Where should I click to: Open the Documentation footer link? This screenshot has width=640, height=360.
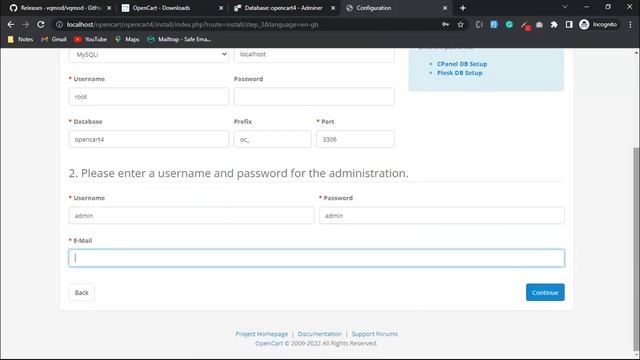click(x=320, y=334)
